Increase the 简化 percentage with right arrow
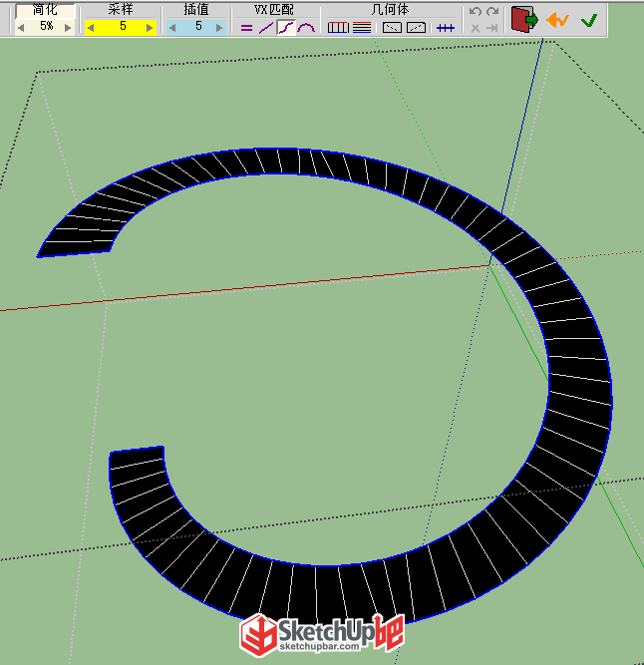This screenshot has height=665, width=644. tap(68, 28)
